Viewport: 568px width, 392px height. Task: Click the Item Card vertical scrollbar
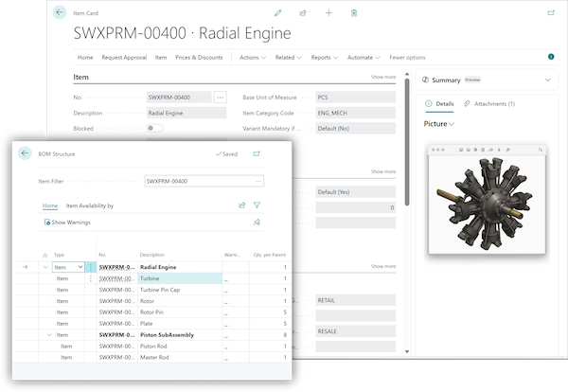(407, 142)
